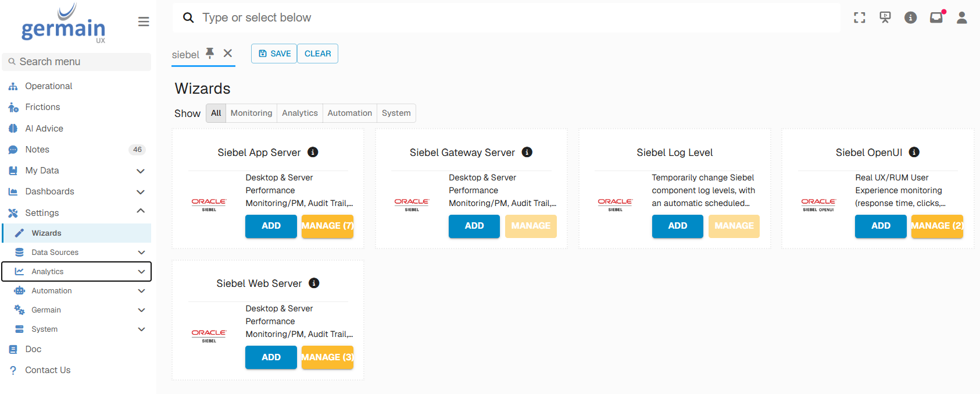980x394 pixels.
Task: Pin the siebel search tab
Action: pyautogui.click(x=210, y=54)
